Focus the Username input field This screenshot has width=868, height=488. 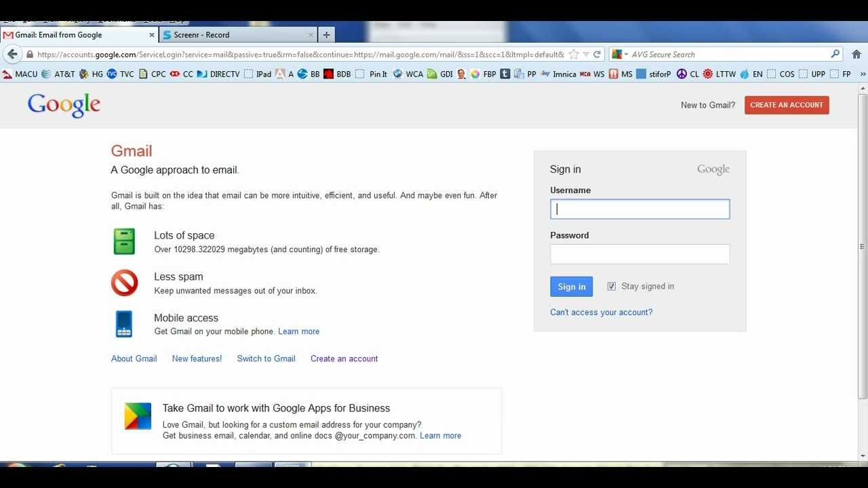click(640, 209)
